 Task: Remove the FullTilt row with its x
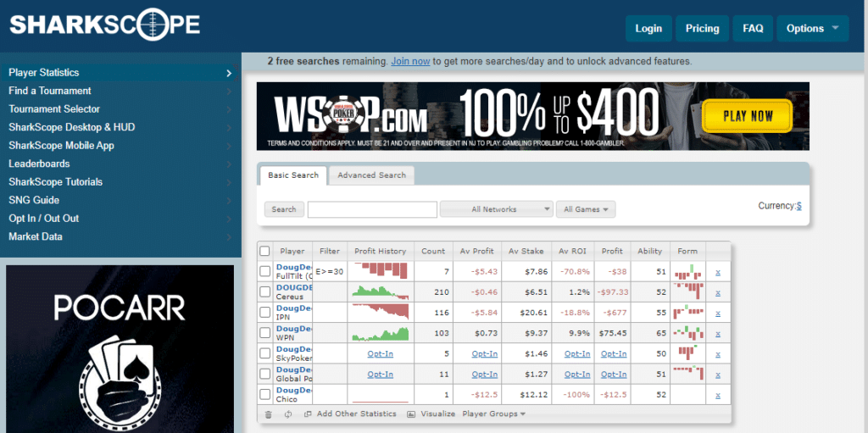[718, 272]
